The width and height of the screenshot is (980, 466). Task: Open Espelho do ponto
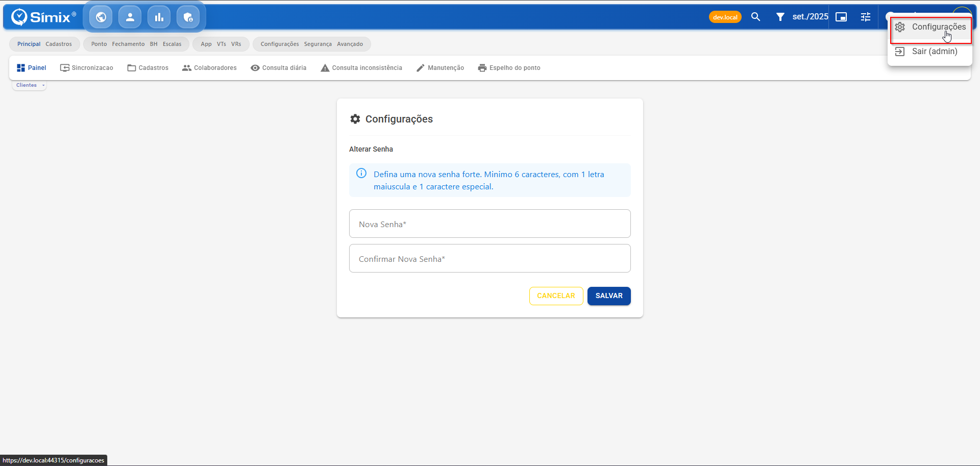pos(509,68)
